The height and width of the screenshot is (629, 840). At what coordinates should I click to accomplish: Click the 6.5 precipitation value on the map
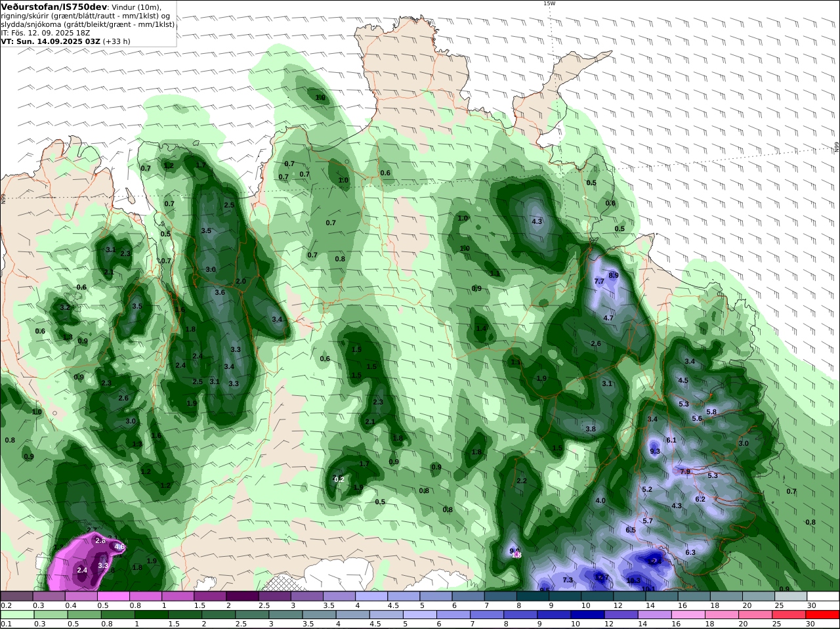coord(631,530)
